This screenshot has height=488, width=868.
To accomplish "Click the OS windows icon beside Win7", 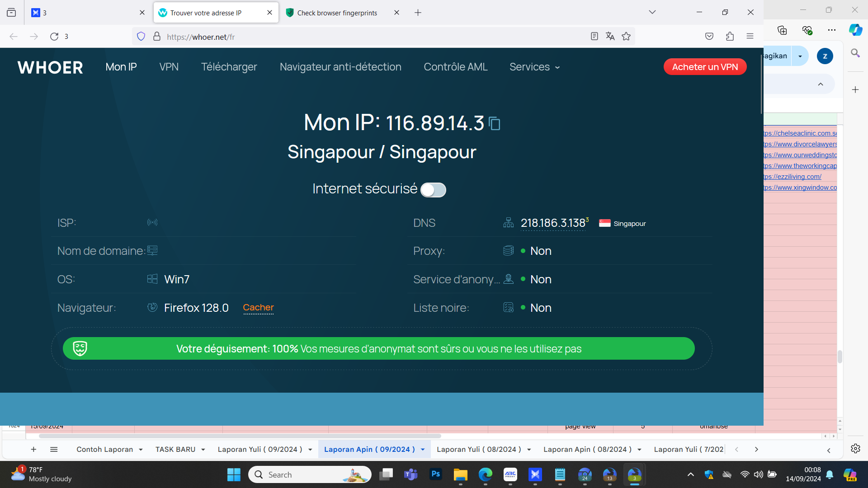I will [x=152, y=279].
